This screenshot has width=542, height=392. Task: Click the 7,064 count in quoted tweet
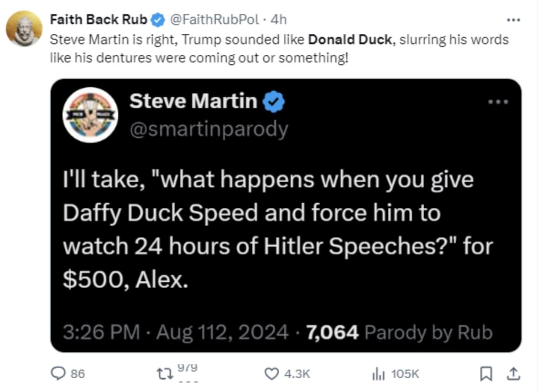point(333,333)
